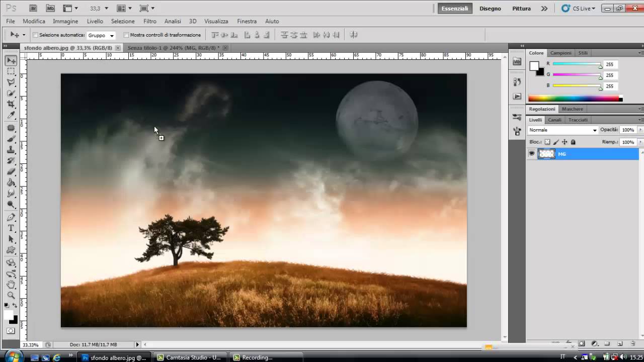
Task: Select the History Brush tool
Action: 11,161
